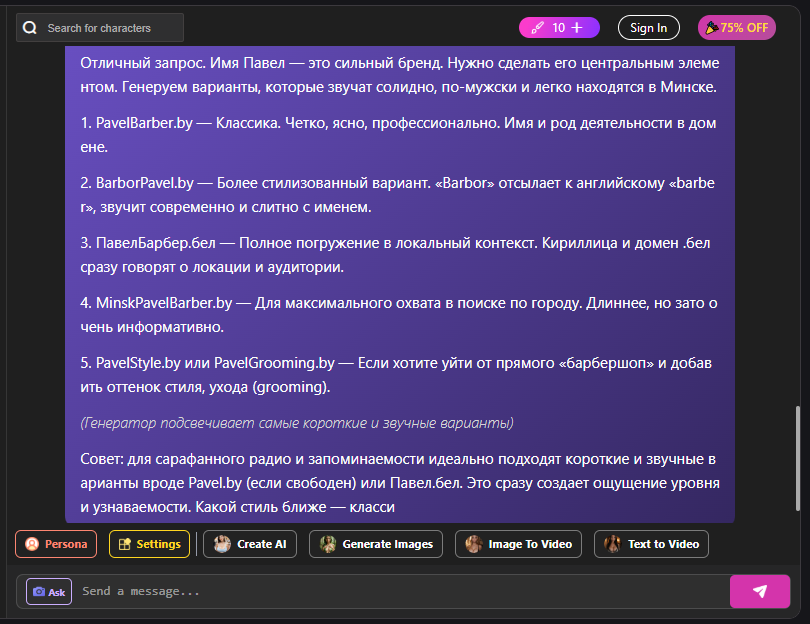Click the text PavelBarber.by

pos(144,123)
